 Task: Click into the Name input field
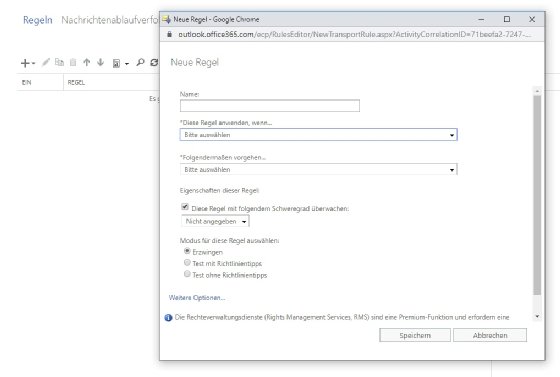pyautogui.click(x=270, y=106)
